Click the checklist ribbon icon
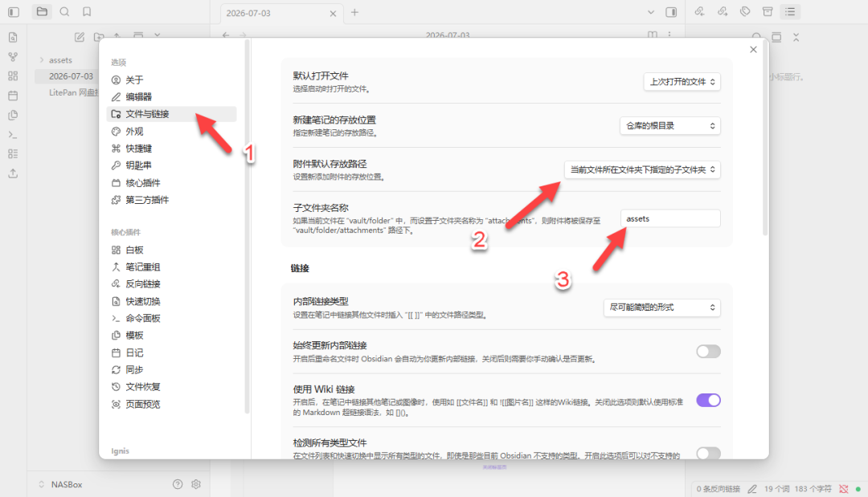The width and height of the screenshot is (868, 497). [x=14, y=154]
